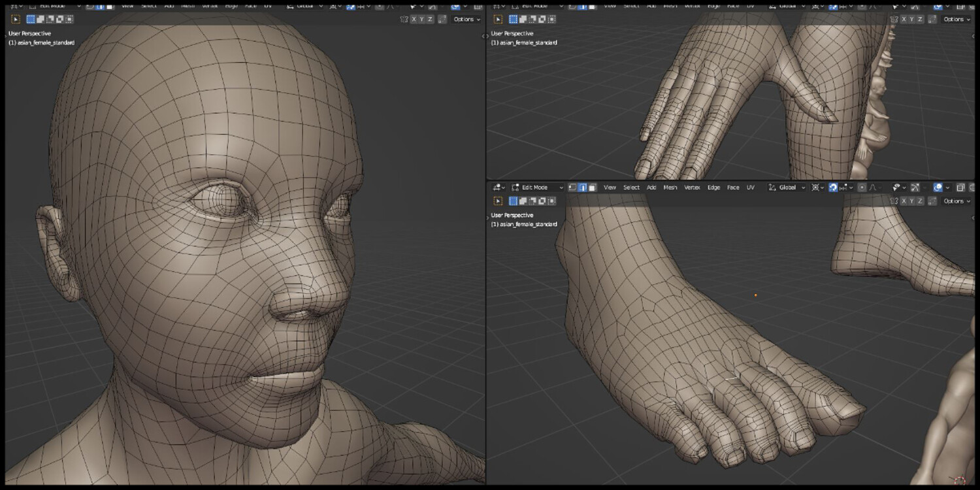Click the select box tool icon in head viewport

tap(16, 20)
